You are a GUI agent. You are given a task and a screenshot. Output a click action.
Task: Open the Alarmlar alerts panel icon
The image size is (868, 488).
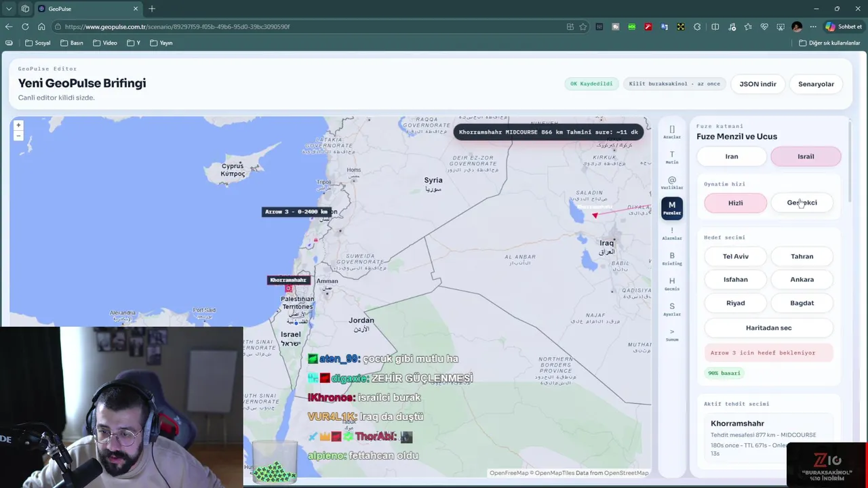pyautogui.click(x=672, y=234)
